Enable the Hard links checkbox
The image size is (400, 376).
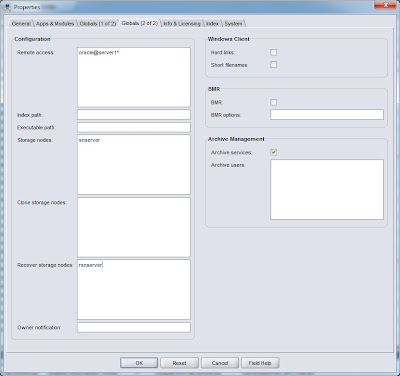273,52
